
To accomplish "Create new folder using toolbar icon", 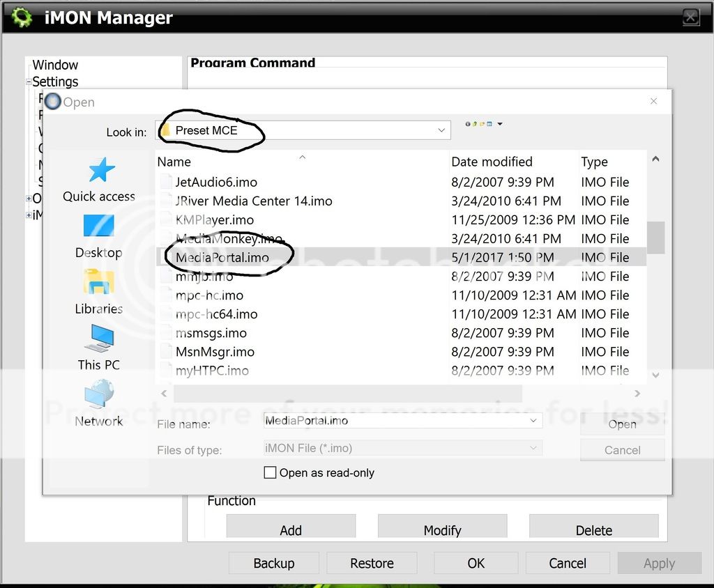I will pos(482,124).
